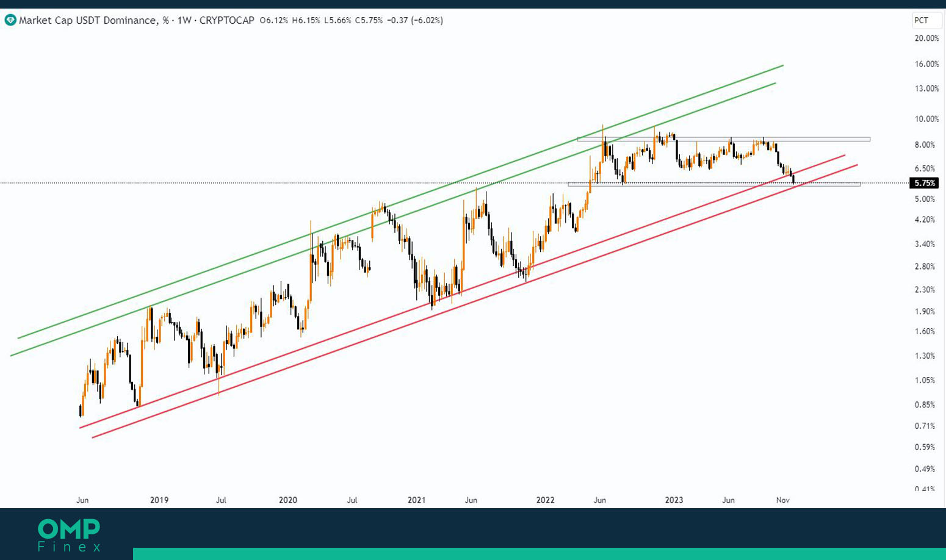Click the low value L5.66%
Screen dimensions: 946x560
click(337, 20)
